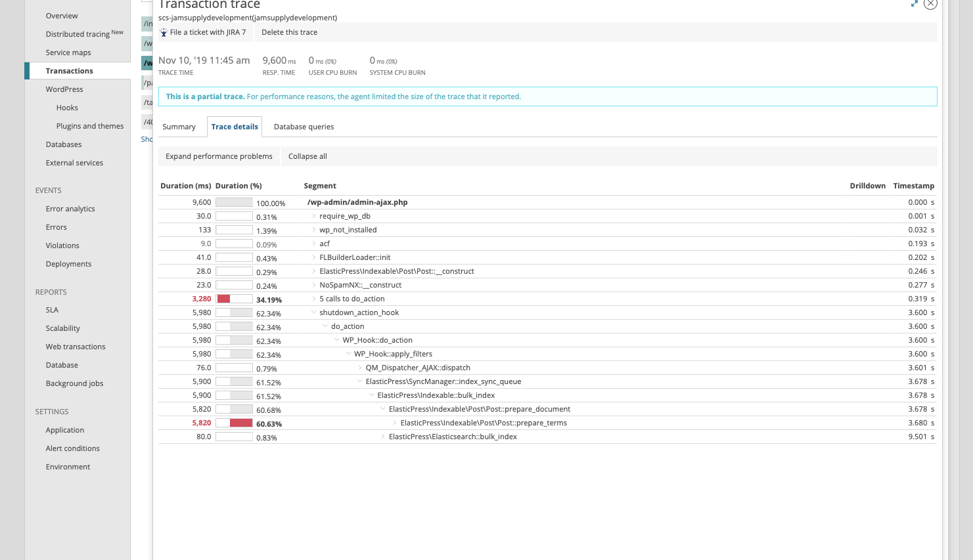Expand the '5 calls to do_action' segment
The width and height of the screenshot is (973, 560).
[x=315, y=298]
